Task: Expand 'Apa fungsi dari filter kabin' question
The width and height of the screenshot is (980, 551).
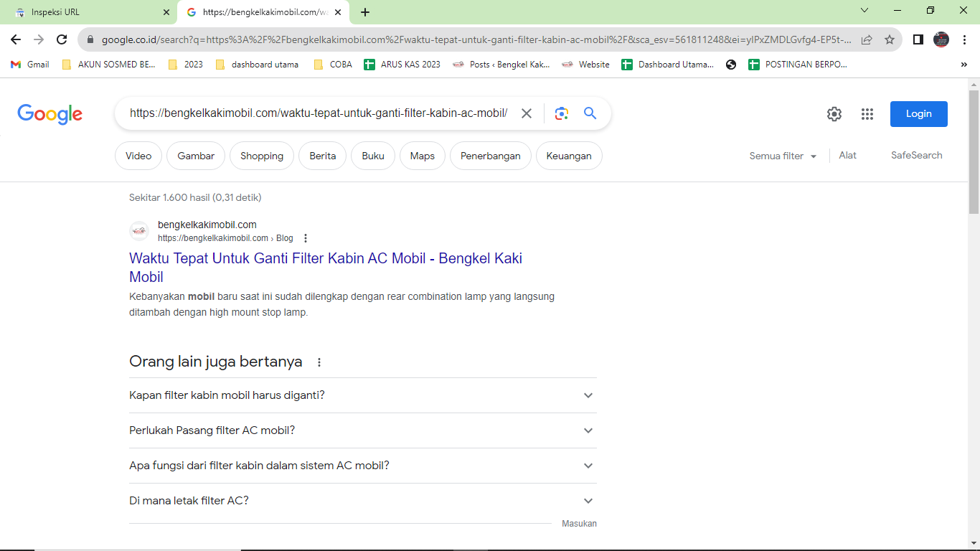Action: click(x=363, y=466)
